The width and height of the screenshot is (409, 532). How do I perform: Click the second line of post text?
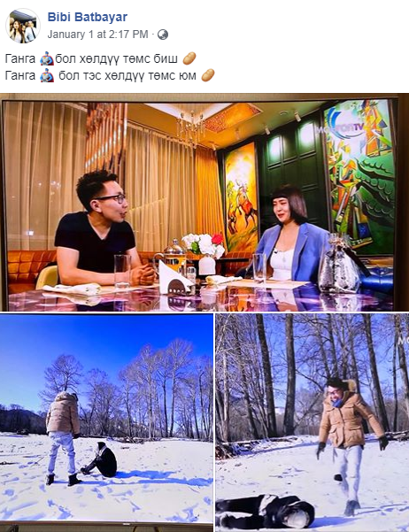[x=110, y=75]
